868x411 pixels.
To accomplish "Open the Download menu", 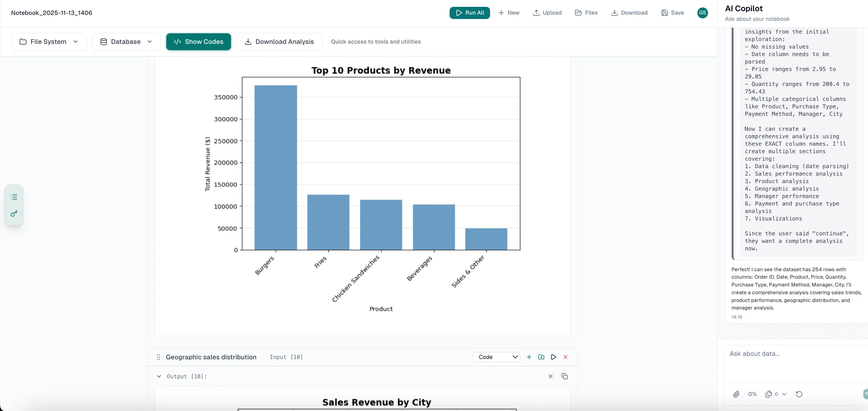I will click(x=629, y=13).
